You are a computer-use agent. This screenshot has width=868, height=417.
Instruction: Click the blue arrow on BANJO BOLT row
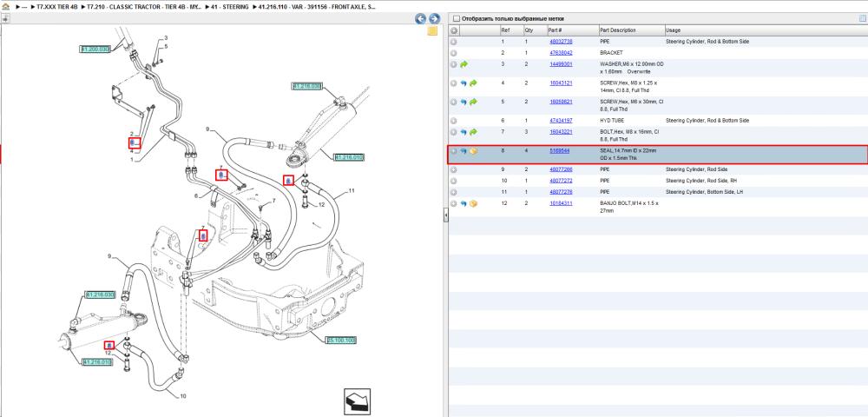point(464,204)
